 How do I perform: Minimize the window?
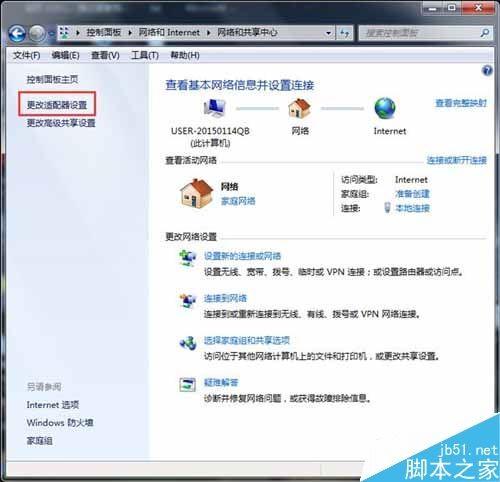coord(433,8)
